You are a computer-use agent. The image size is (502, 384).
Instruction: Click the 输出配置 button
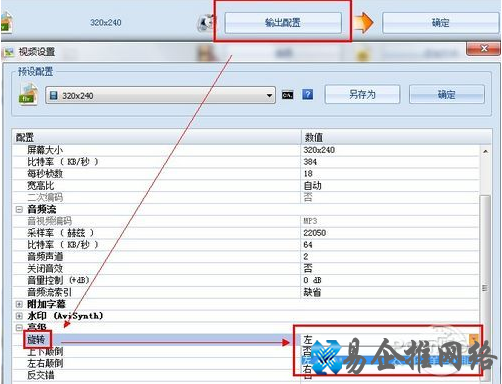click(283, 23)
